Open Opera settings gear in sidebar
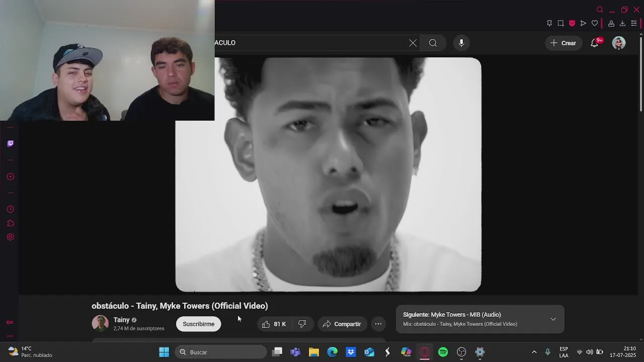This screenshot has width=644, height=362. click(x=10, y=237)
